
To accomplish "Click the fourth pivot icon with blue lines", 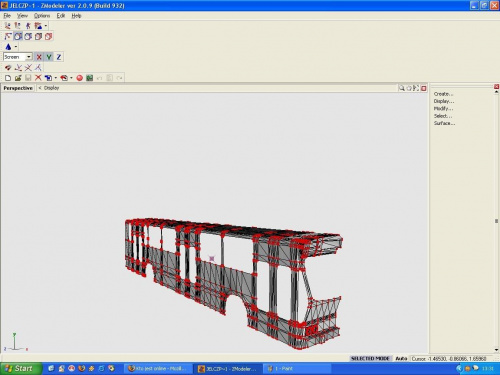I will click(x=38, y=68).
